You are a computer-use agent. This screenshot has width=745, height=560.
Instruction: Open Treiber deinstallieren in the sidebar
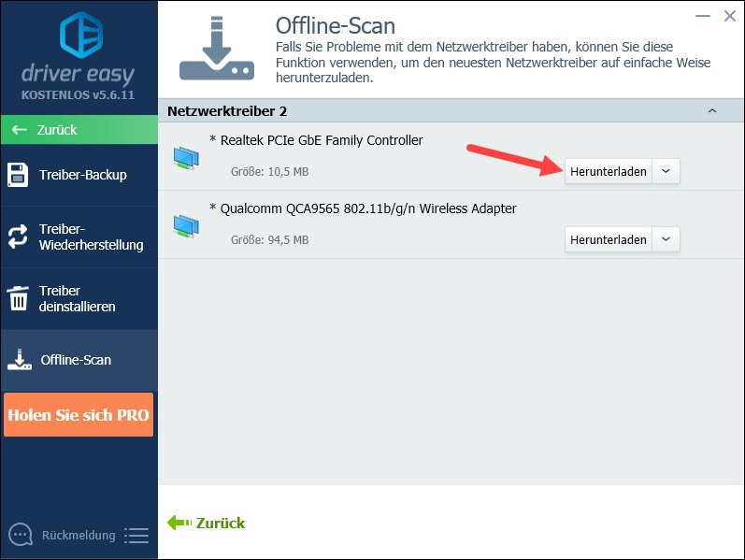[79, 298]
